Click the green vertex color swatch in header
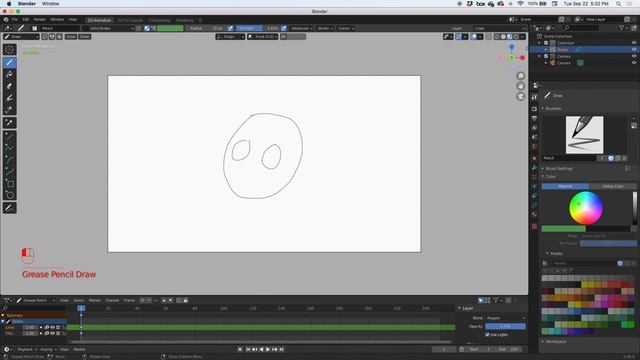The width and height of the screenshot is (640, 360). [170, 28]
